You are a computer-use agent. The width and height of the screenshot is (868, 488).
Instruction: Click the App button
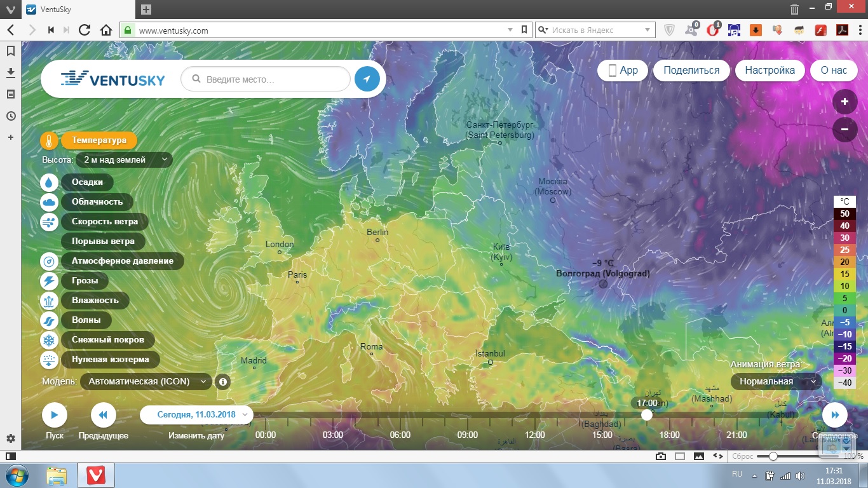click(x=622, y=71)
